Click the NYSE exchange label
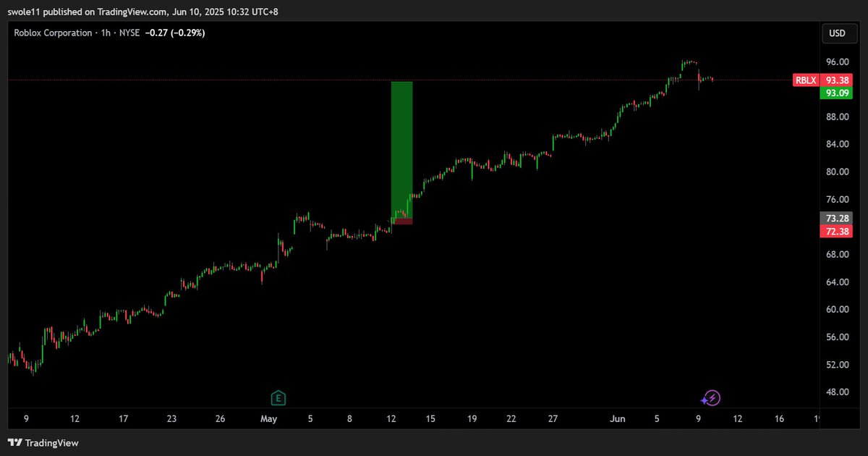 (130, 33)
